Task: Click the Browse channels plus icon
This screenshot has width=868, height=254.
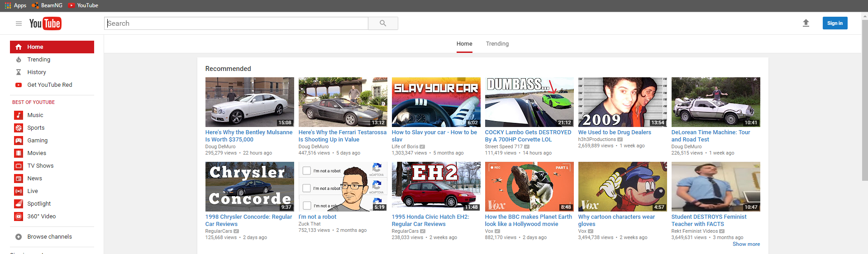Action: coord(19,237)
